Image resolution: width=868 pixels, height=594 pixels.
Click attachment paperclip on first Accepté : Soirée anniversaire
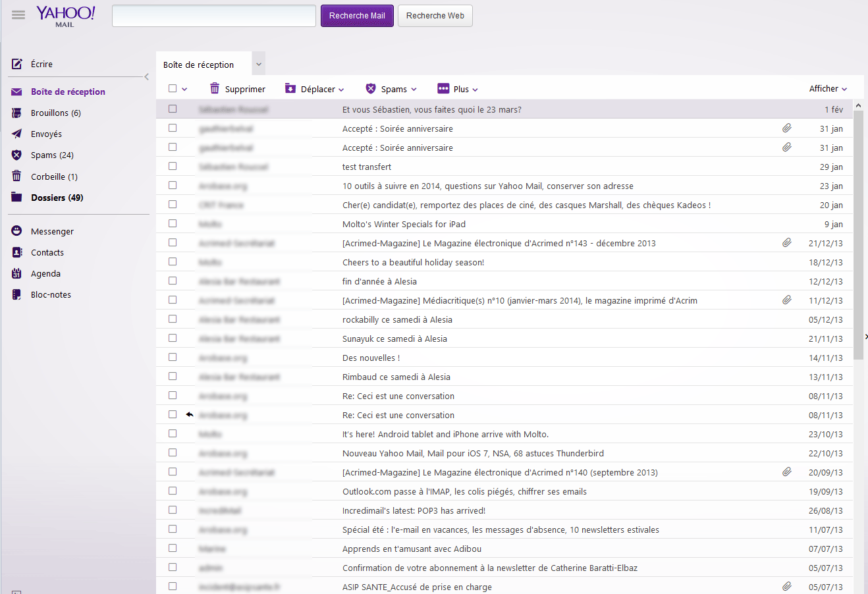pyautogui.click(x=787, y=128)
